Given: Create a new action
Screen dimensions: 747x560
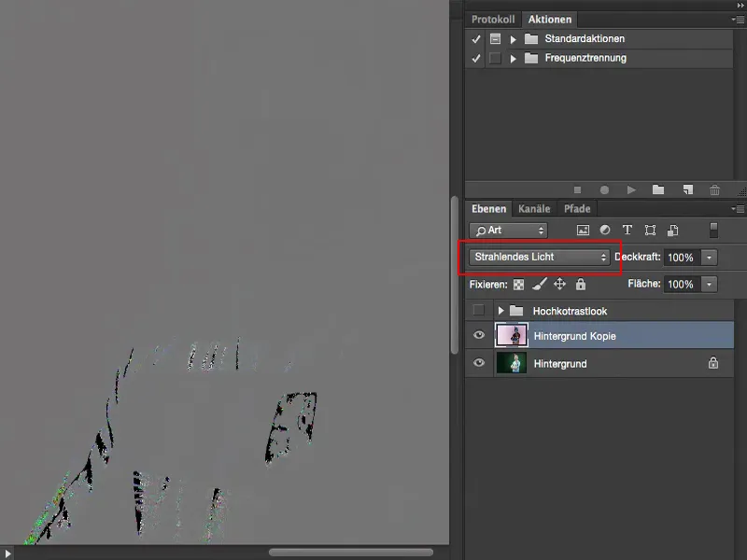Looking at the screenshot, I should click(687, 189).
